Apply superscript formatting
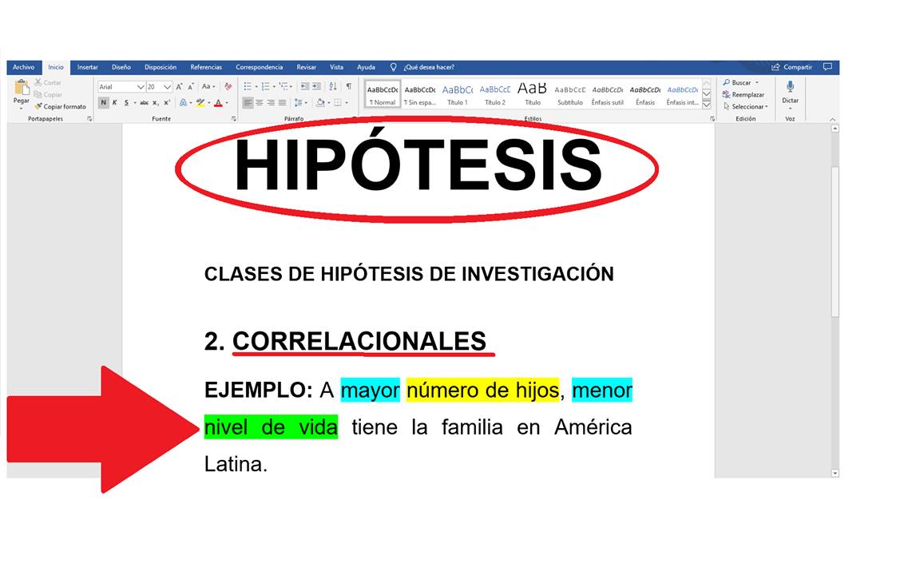924x575 pixels. point(167,102)
